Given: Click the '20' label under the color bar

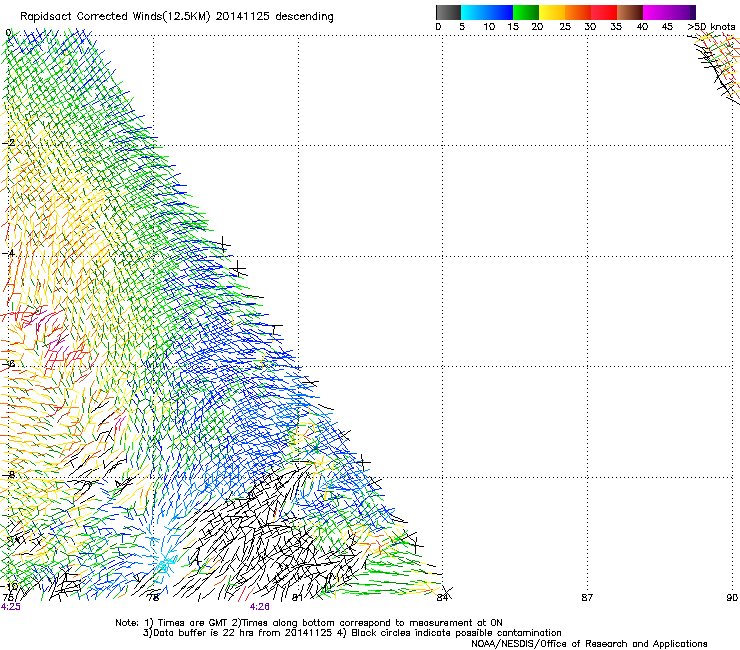Looking at the screenshot, I should coord(537,27).
